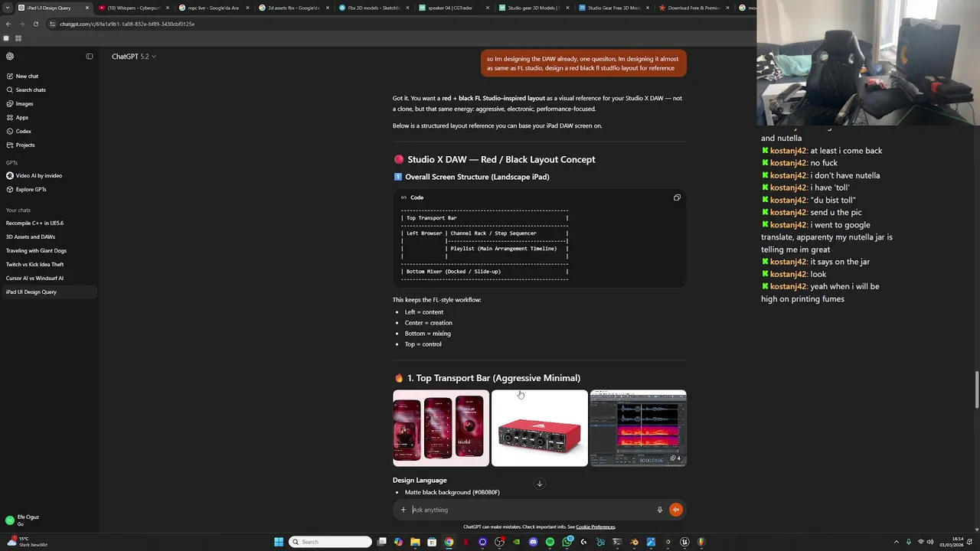Open File Explorer from the taskbar
Viewport: 980px width, 551px height.
(x=415, y=542)
